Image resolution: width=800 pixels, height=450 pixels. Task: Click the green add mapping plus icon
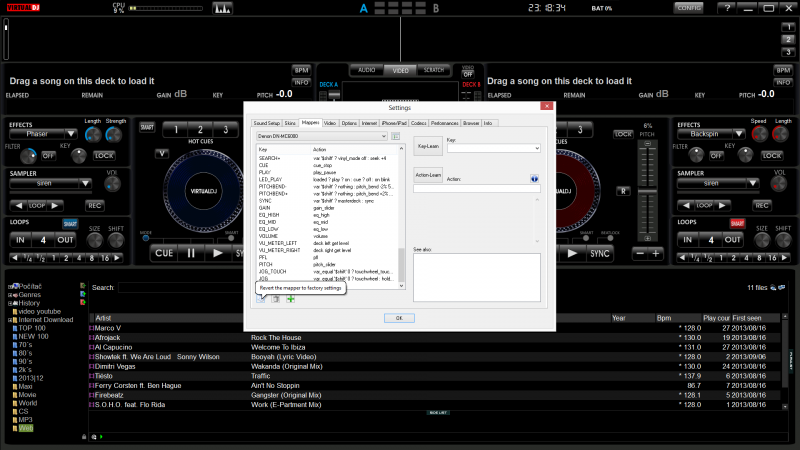tap(291, 299)
